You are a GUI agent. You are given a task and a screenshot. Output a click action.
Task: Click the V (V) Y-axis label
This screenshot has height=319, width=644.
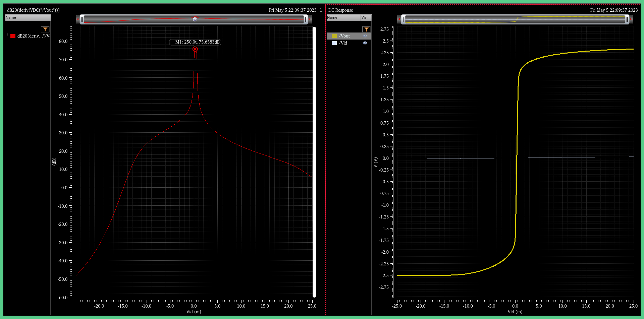click(x=375, y=162)
